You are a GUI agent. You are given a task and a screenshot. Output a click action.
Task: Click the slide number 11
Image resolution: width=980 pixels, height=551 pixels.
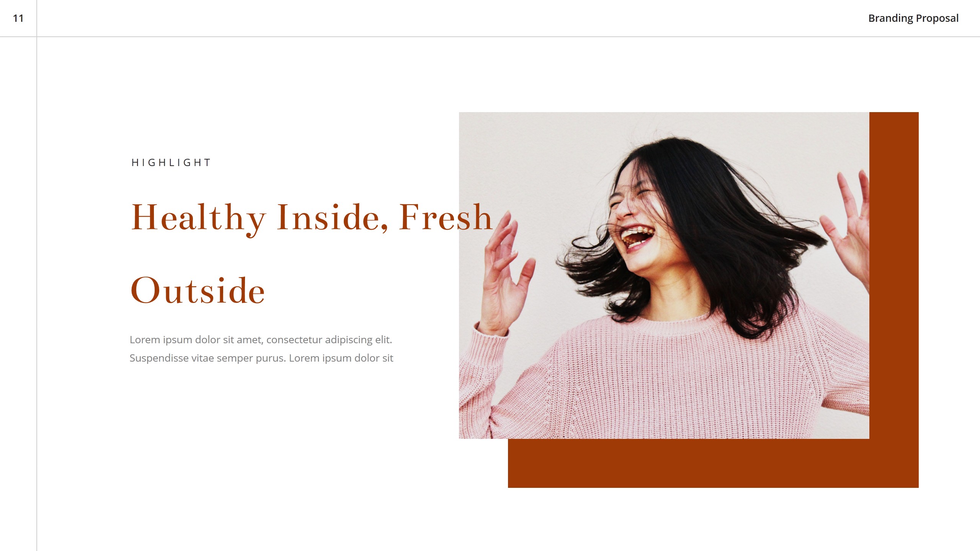[x=18, y=18]
